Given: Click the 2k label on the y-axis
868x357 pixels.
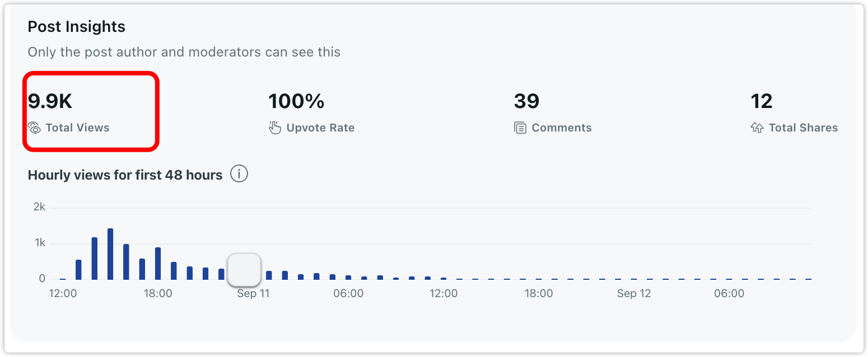Looking at the screenshot, I should 39,207.
